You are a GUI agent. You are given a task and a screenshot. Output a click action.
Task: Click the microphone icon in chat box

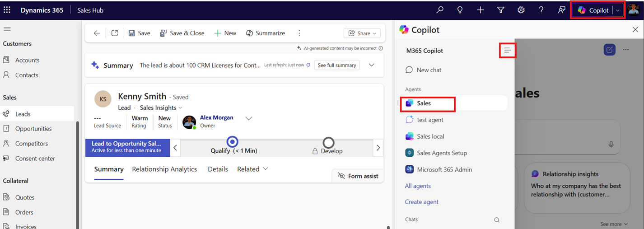click(611, 145)
